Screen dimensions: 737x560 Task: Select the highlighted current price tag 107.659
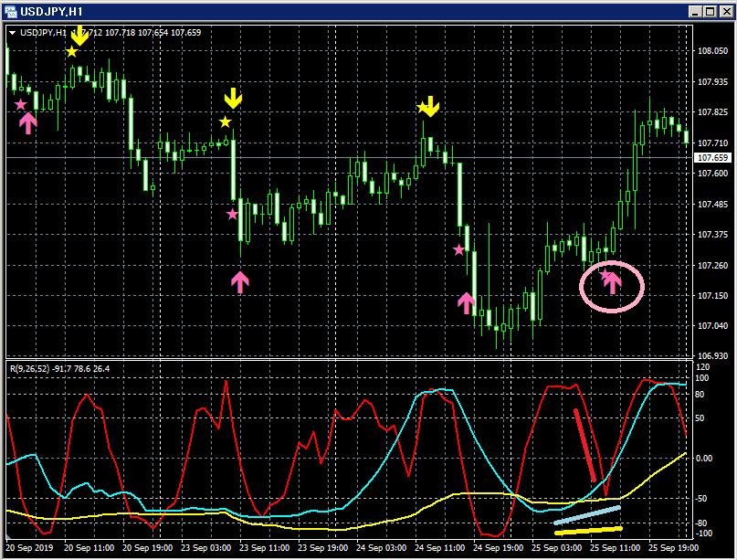pyautogui.click(x=712, y=157)
